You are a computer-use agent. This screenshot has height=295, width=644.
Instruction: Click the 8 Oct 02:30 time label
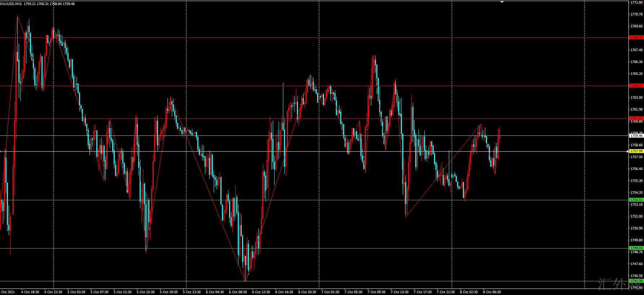click(469, 292)
